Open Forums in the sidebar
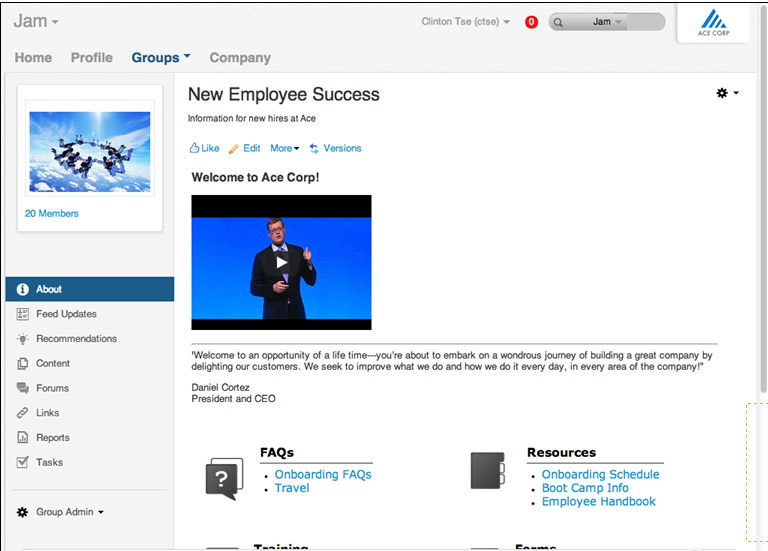768x551 pixels. tap(52, 388)
